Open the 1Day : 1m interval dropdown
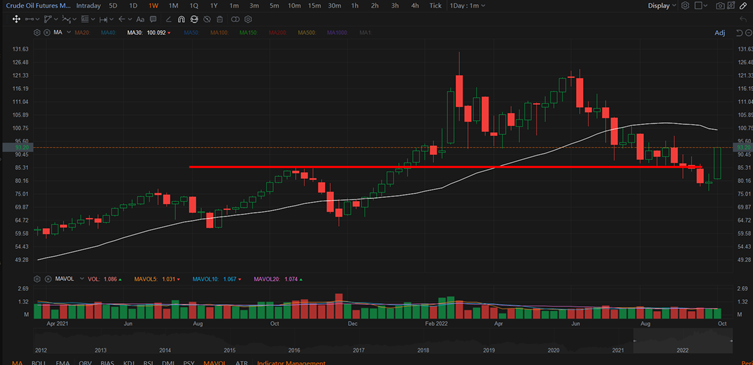The image size is (753, 365). 467,6
